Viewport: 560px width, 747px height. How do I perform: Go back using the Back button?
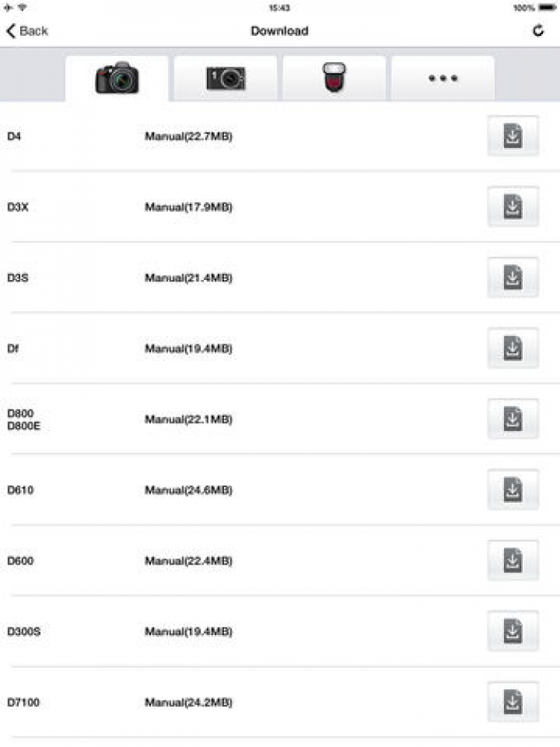[x=27, y=31]
